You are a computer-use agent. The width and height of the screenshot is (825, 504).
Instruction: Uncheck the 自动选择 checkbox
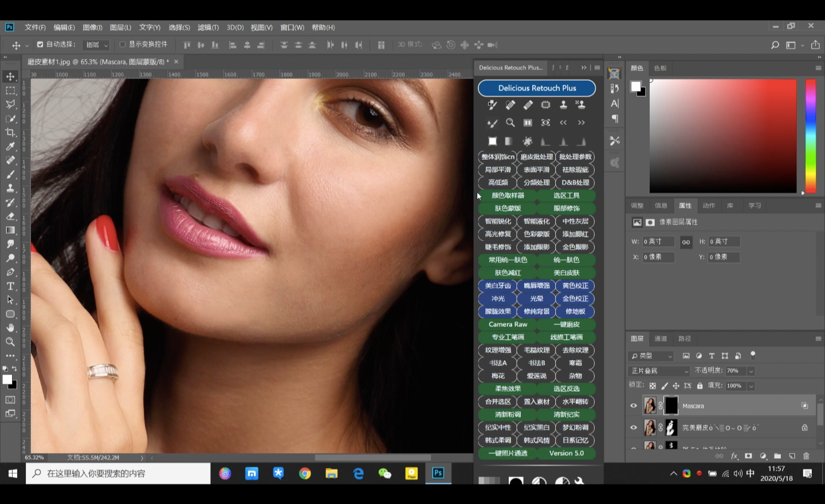pyautogui.click(x=40, y=44)
